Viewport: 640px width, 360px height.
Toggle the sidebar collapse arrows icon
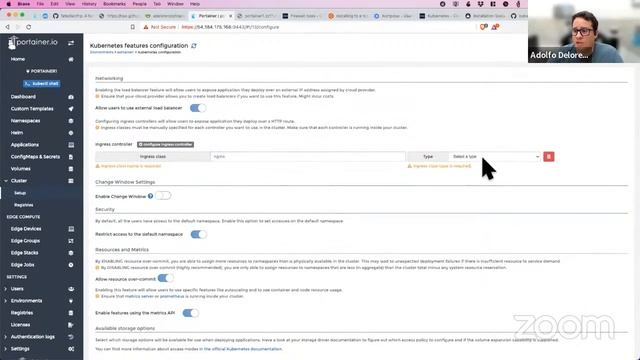click(71, 43)
